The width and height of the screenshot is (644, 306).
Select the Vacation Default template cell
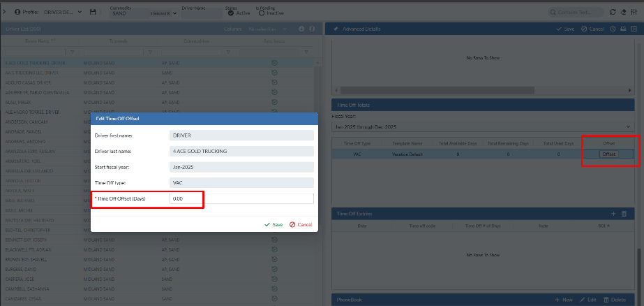pyautogui.click(x=407, y=154)
